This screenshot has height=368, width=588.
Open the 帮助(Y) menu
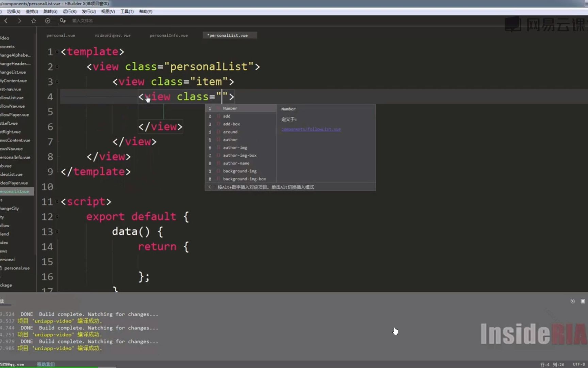tap(146, 12)
